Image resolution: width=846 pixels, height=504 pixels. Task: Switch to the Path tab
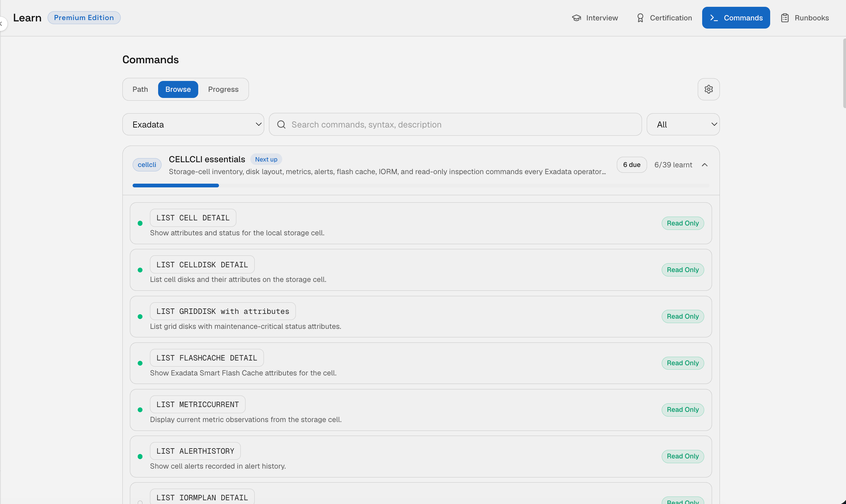(140, 89)
